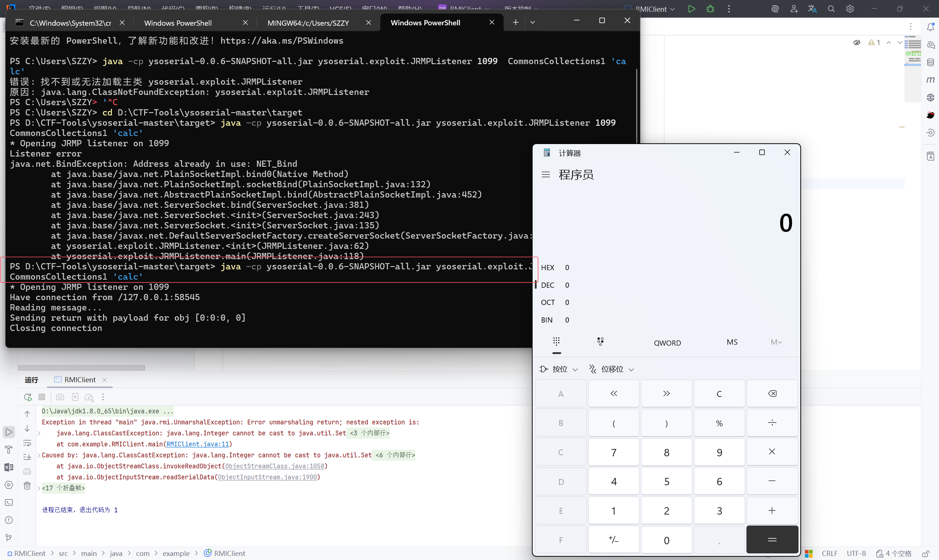Open the terminal new-tab dropdown chevron
Image resolution: width=939 pixels, height=560 pixels.
(532, 22)
